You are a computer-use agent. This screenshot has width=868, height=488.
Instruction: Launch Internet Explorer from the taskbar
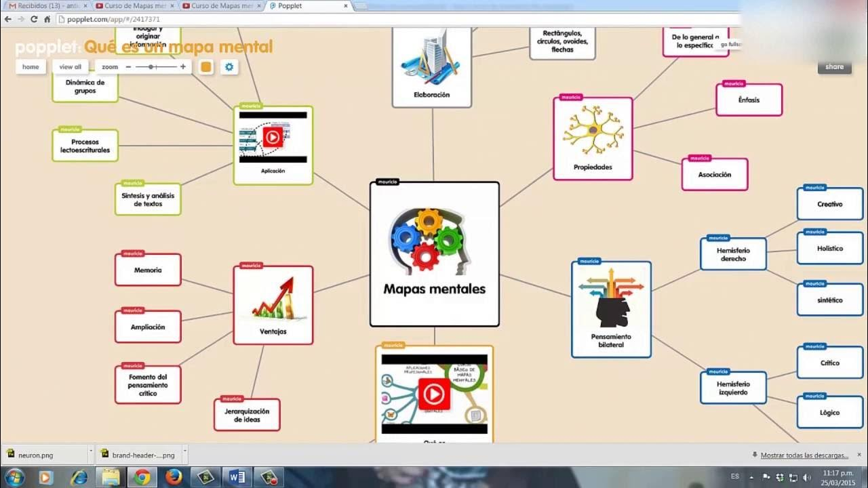[78, 477]
